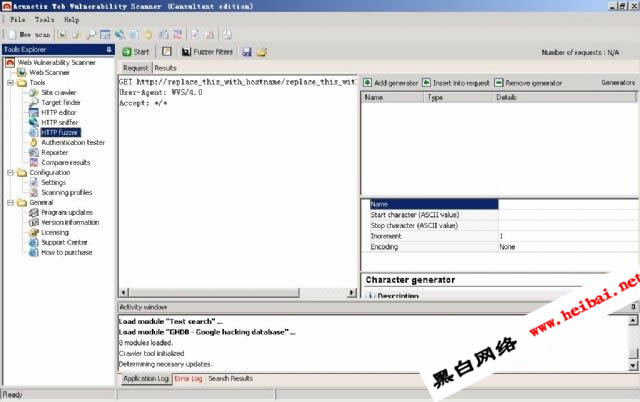This screenshot has height=402, width=640.
Task: Switch to the Error Log tab
Action: click(x=188, y=379)
